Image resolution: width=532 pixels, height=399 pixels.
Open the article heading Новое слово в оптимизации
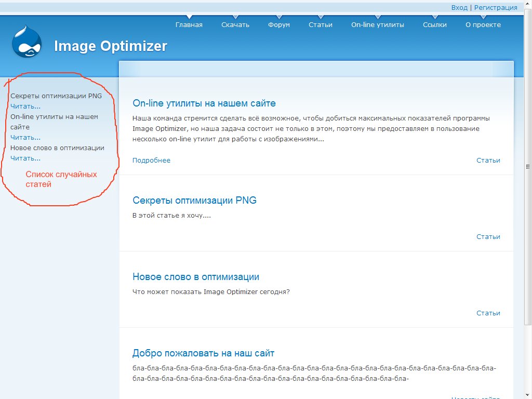[x=196, y=277]
